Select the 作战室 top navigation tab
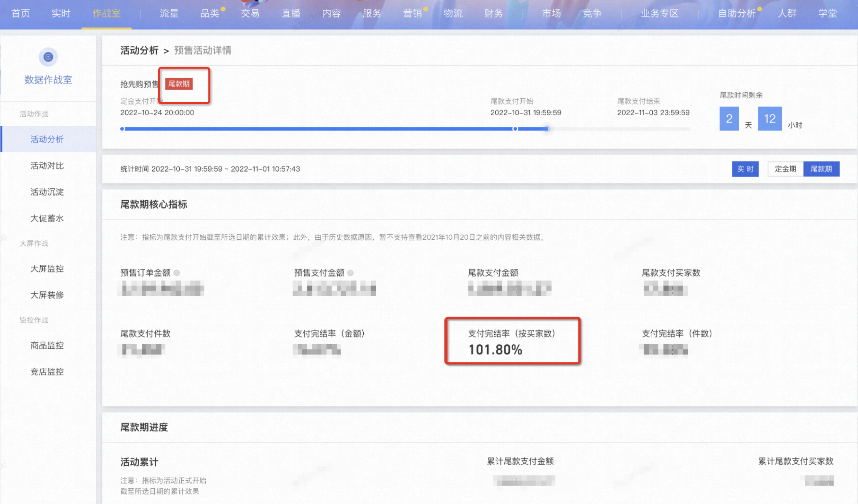This screenshot has height=504, width=858. tap(106, 13)
